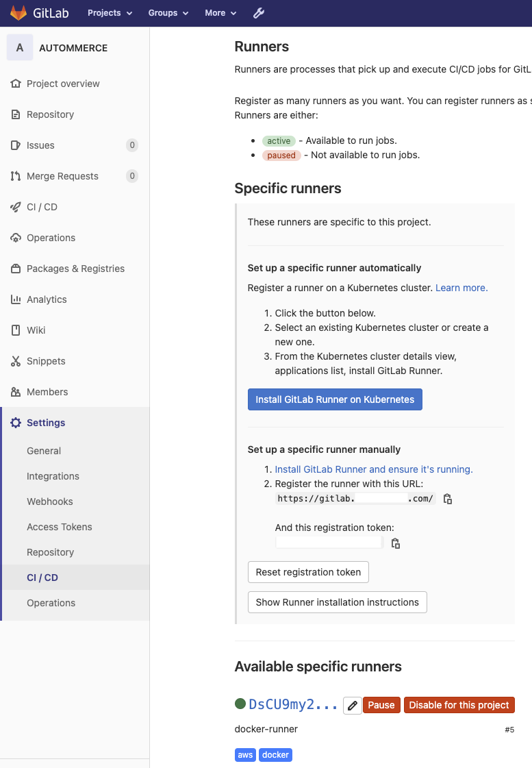This screenshot has width=532, height=768.
Task: Open the DsCU9my2... runner link
Action: [293, 704]
